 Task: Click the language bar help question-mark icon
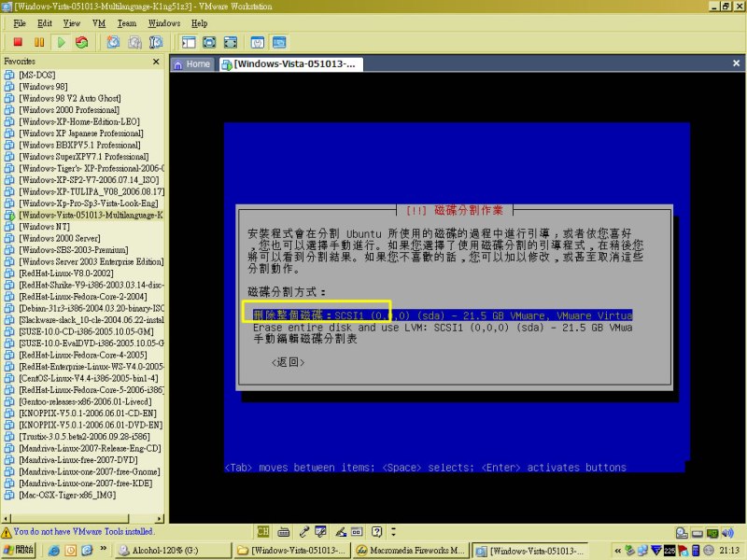(x=377, y=531)
